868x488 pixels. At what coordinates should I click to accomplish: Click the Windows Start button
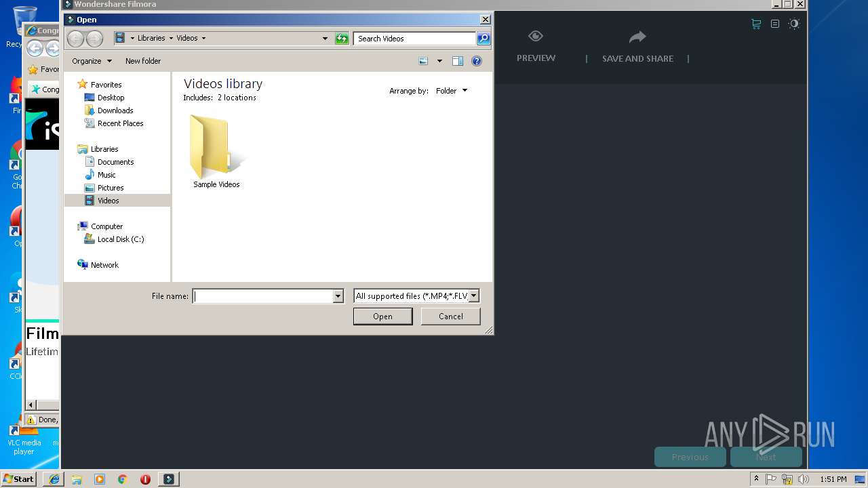click(19, 479)
